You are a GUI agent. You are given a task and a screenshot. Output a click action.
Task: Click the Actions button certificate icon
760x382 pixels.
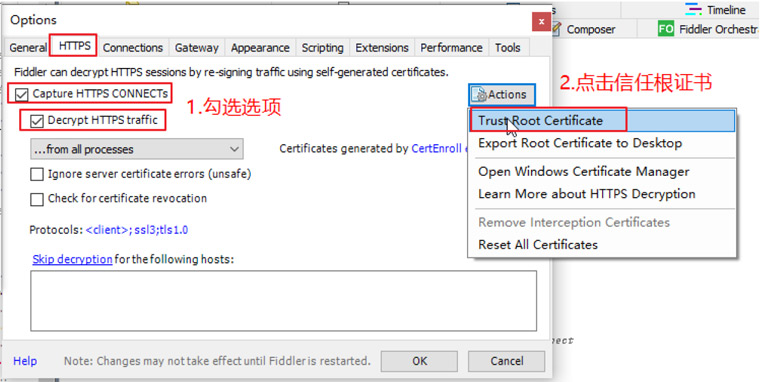pyautogui.click(x=479, y=95)
